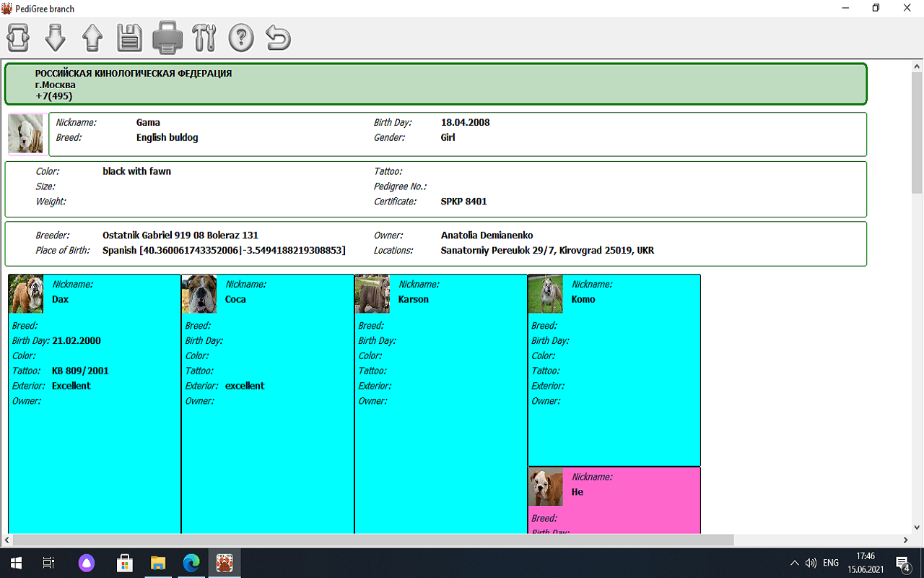The width and height of the screenshot is (924, 578).
Task: Click the place of birth Spanish coordinates
Action: (224, 251)
